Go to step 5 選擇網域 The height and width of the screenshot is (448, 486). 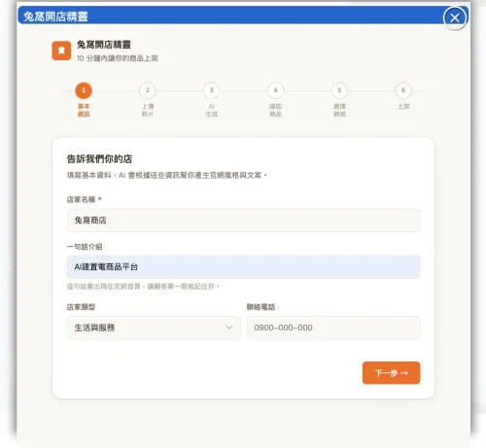[339, 90]
